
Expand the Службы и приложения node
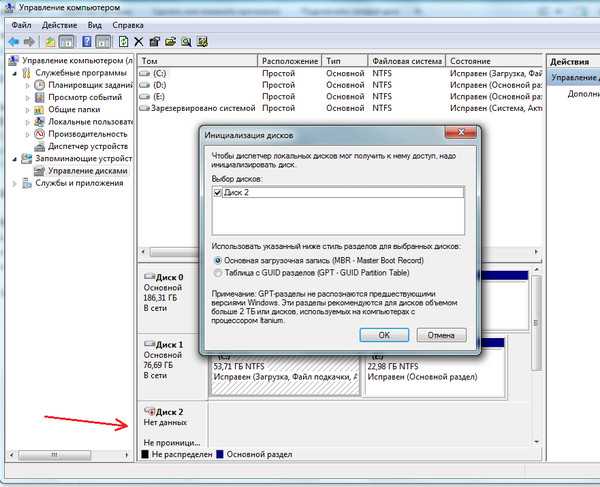click(x=15, y=183)
